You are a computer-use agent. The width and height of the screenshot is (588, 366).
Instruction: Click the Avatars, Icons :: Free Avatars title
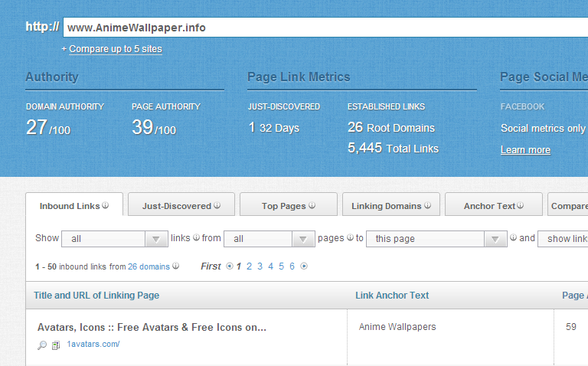coord(152,328)
